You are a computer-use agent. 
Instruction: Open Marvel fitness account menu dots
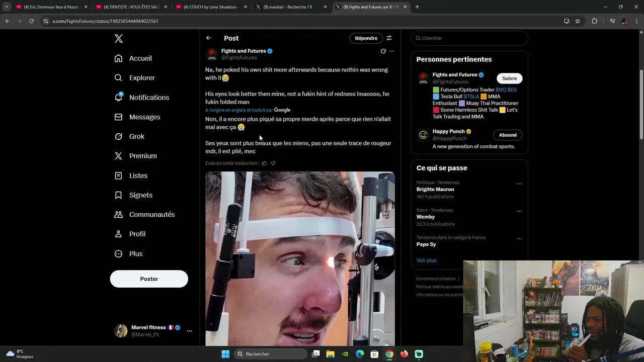(x=190, y=331)
